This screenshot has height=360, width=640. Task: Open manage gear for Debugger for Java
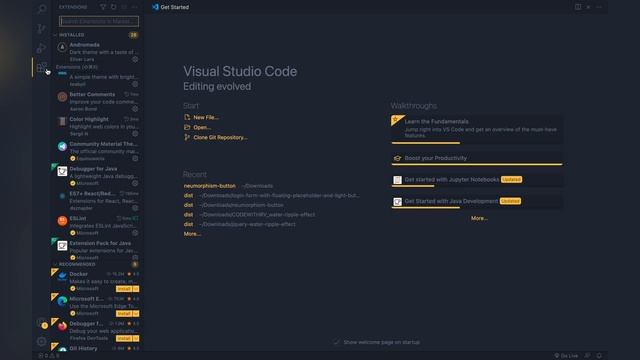pyautogui.click(x=135, y=183)
